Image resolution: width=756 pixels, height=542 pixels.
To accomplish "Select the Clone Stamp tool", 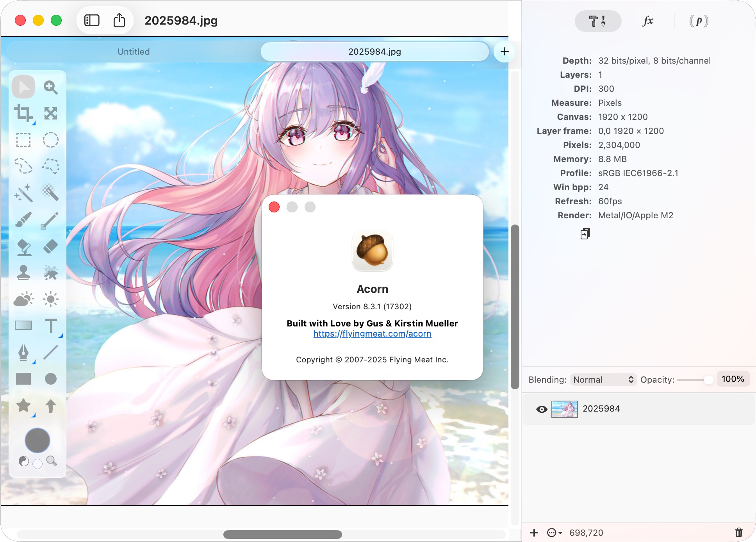I will [x=23, y=273].
